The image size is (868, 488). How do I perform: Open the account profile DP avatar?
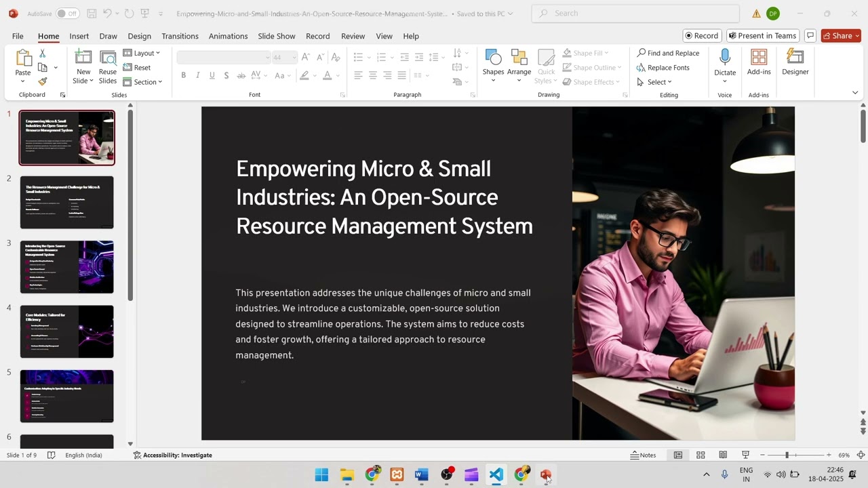772,14
